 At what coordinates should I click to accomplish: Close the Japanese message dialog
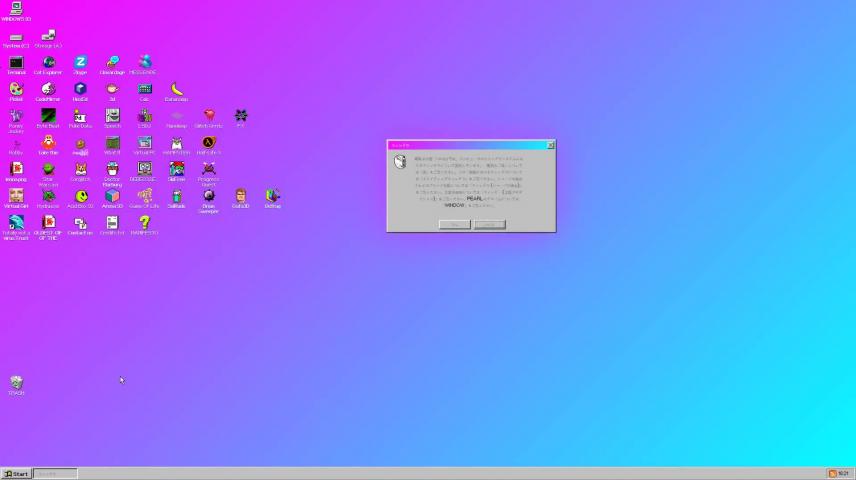click(550, 145)
